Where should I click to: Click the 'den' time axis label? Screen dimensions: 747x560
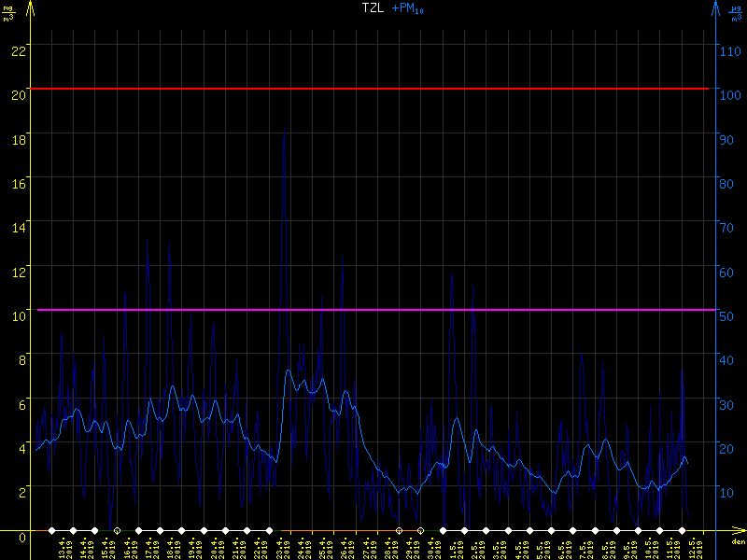[x=738, y=542]
